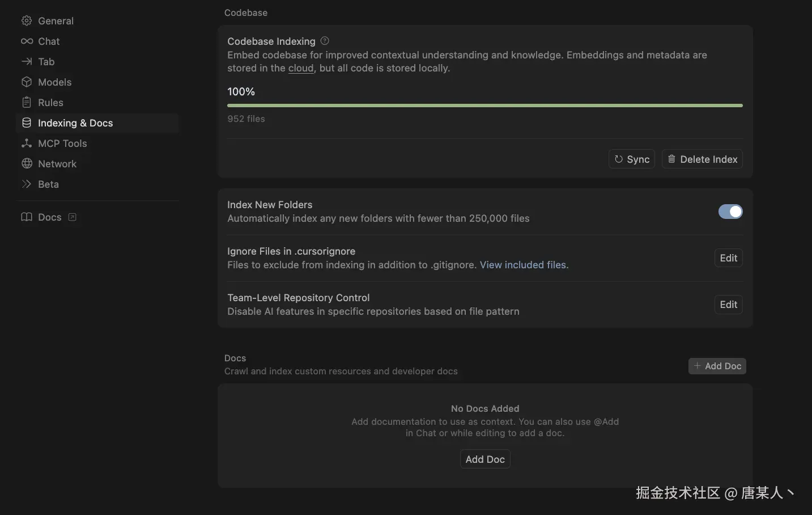Click the help icon next to Codebase Indexing
The height and width of the screenshot is (515, 812).
[x=325, y=41]
